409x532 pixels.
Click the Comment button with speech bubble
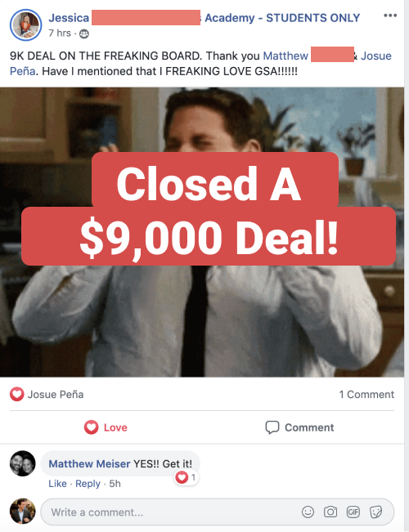299,427
